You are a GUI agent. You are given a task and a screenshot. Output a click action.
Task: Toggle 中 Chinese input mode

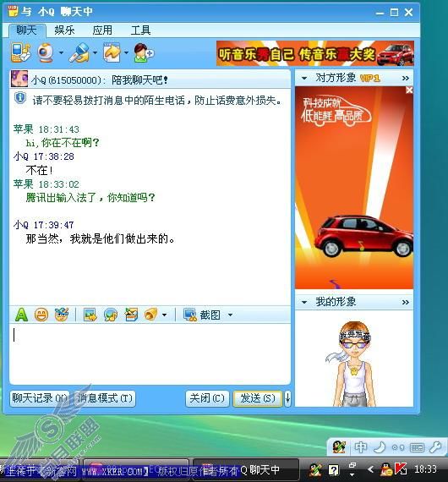[360, 447]
